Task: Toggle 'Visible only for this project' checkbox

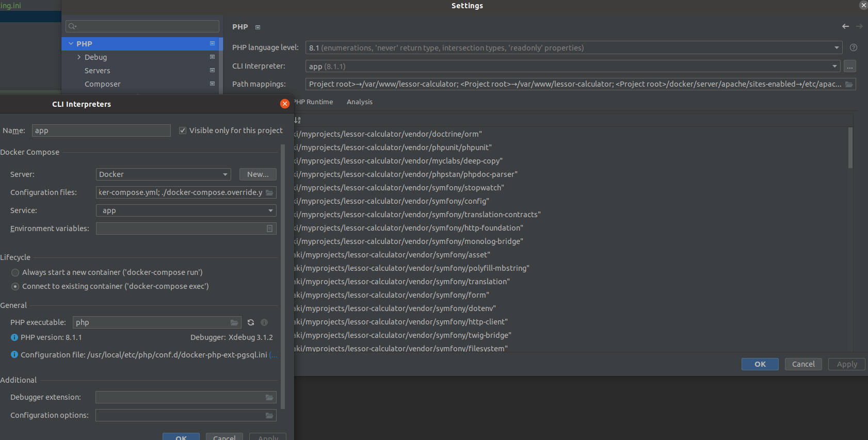Action: click(x=183, y=131)
